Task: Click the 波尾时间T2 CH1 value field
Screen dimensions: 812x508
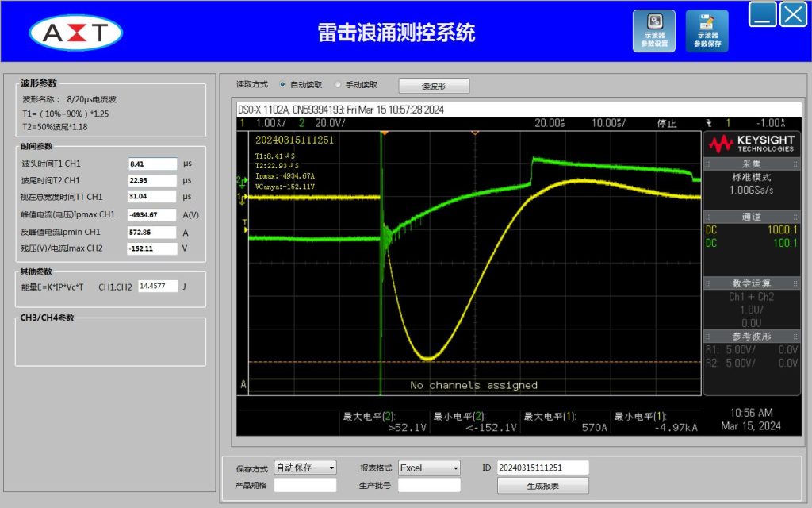Action: [152, 180]
